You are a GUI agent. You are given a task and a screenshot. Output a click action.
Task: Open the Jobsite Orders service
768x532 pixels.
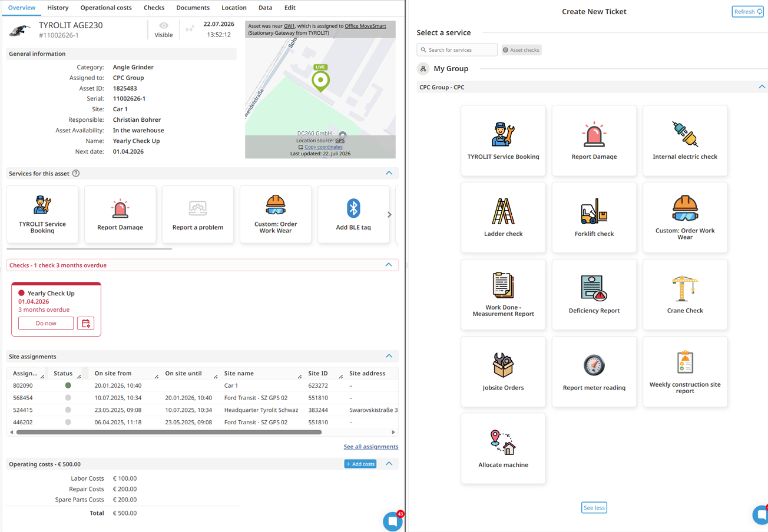coord(503,371)
